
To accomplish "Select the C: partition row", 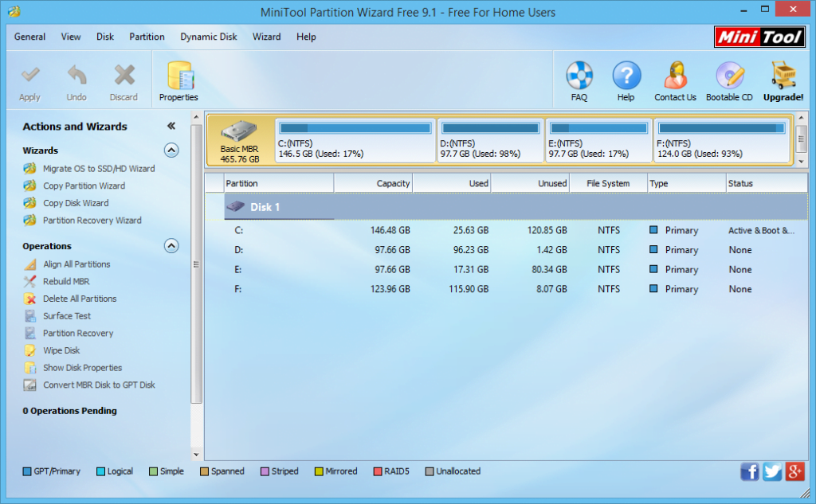I will point(506,230).
